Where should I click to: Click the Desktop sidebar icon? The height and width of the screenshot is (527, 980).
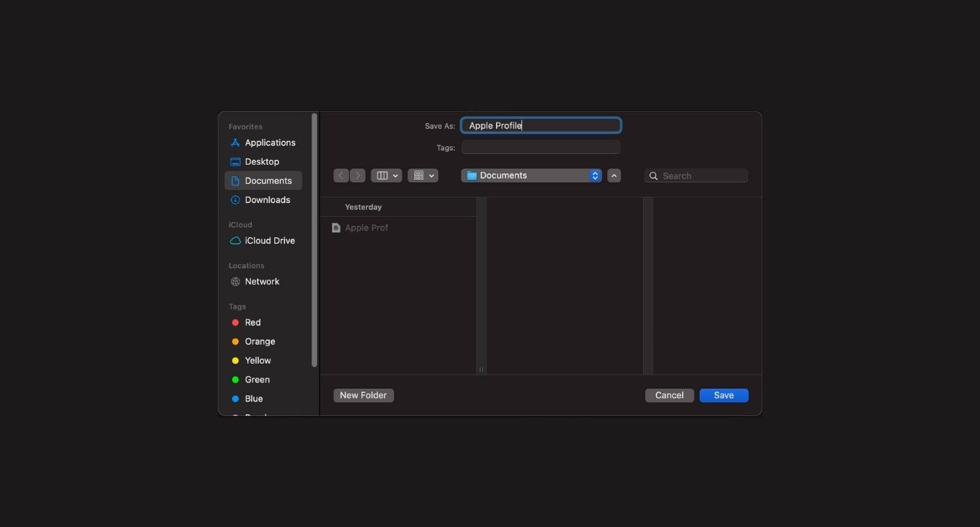[x=235, y=162]
